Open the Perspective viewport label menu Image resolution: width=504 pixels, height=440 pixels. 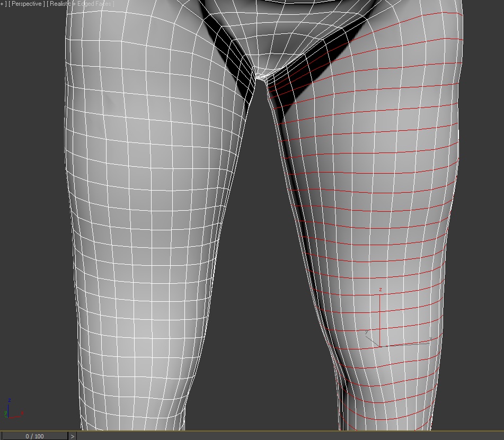(26, 4)
